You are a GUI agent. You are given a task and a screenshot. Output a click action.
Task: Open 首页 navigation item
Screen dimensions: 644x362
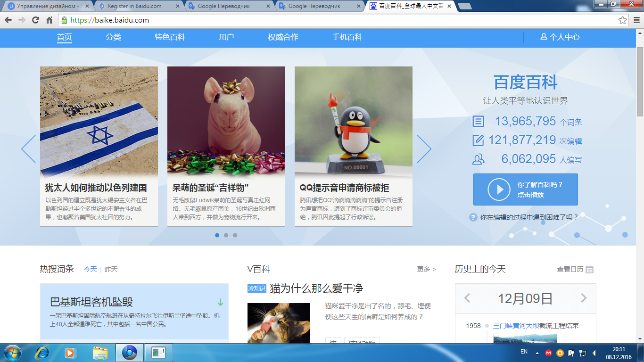[x=65, y=37]
